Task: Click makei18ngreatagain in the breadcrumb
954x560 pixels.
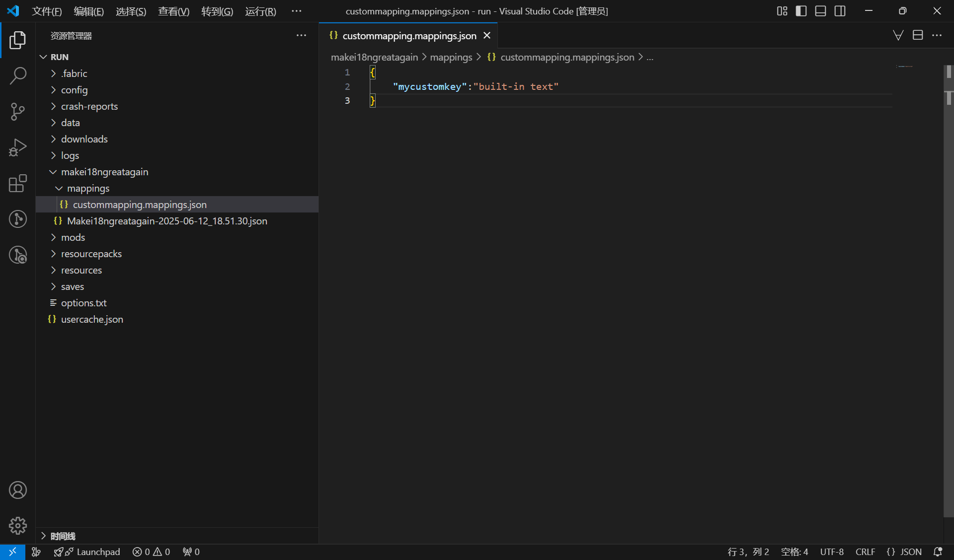Action: click(x=374, y=57)
